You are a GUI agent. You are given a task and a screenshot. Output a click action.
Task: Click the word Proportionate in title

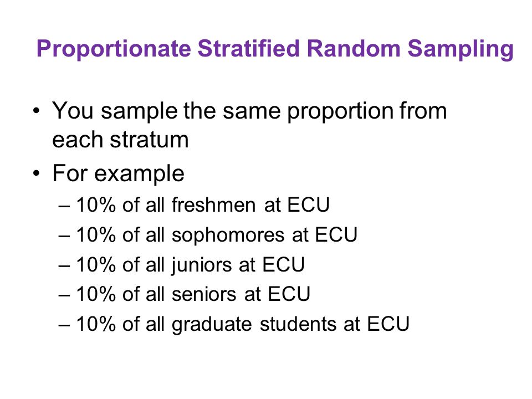click(114, 49)
